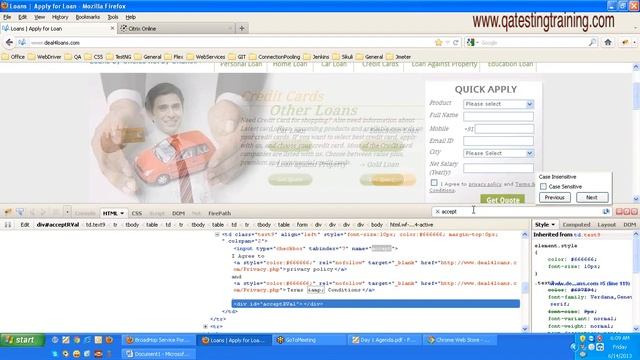Detach Firebug into new window
The width and height of the screenshot is (640, 360).
627,211
